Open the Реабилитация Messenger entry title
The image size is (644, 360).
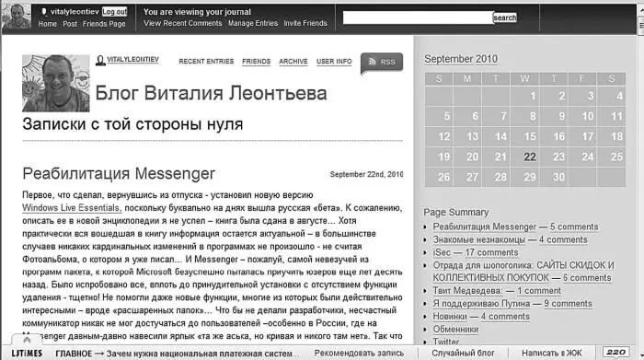(119, 173)
